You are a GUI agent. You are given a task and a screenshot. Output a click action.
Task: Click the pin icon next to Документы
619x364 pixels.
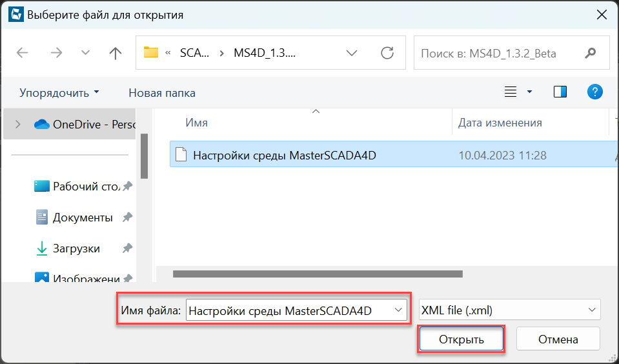[127, 217]
